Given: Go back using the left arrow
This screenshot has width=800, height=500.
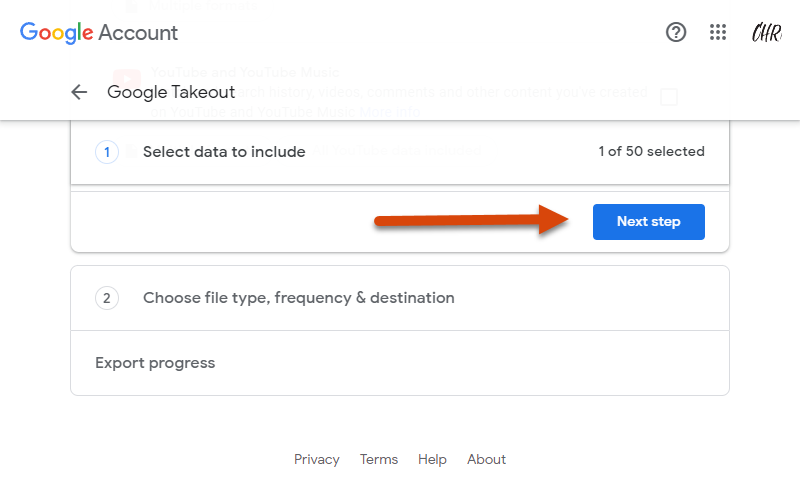Looking at the screenshot, I should pyautogui.click(x=79, y=92).
